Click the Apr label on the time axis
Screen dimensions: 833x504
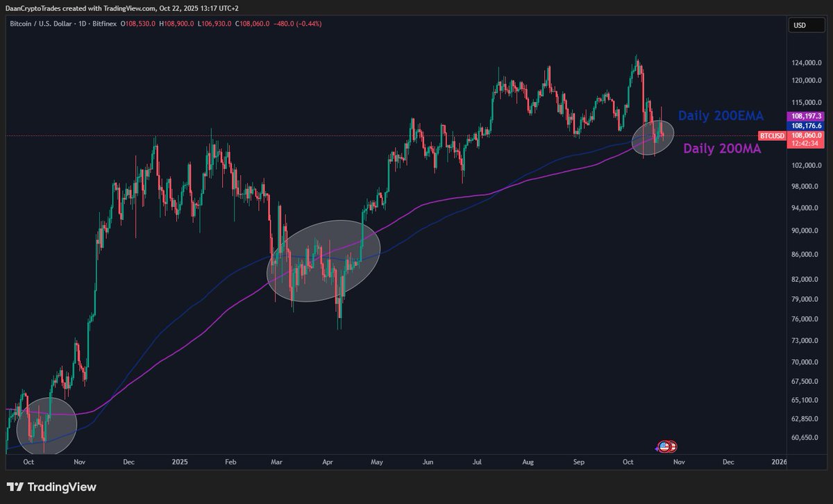tap(328, 461)
